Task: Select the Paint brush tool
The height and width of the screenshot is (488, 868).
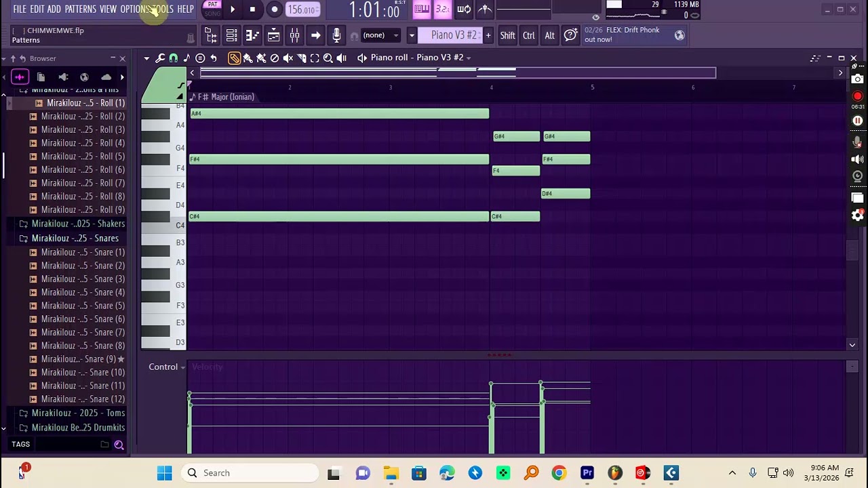Action: point(248,58)
